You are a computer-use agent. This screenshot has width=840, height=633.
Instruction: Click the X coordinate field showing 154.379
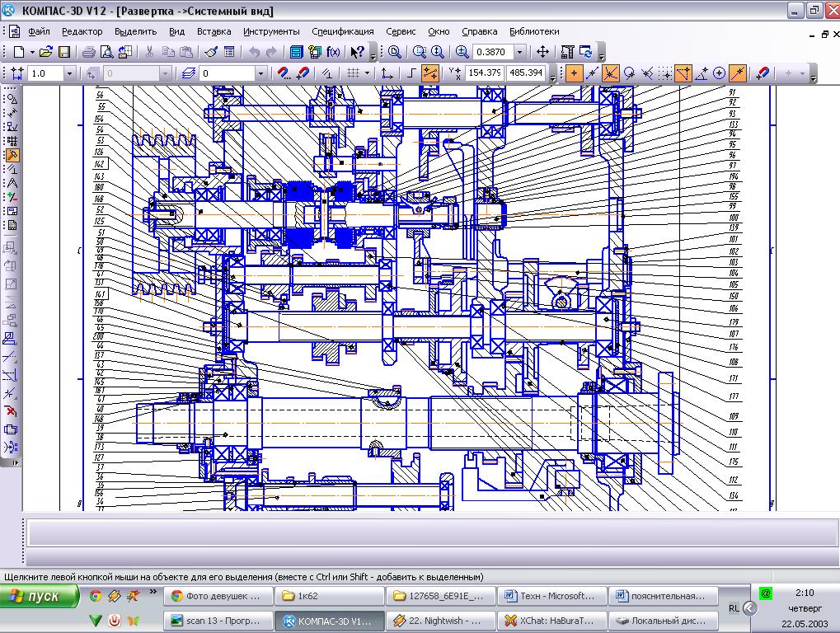(x=484, y=73)
